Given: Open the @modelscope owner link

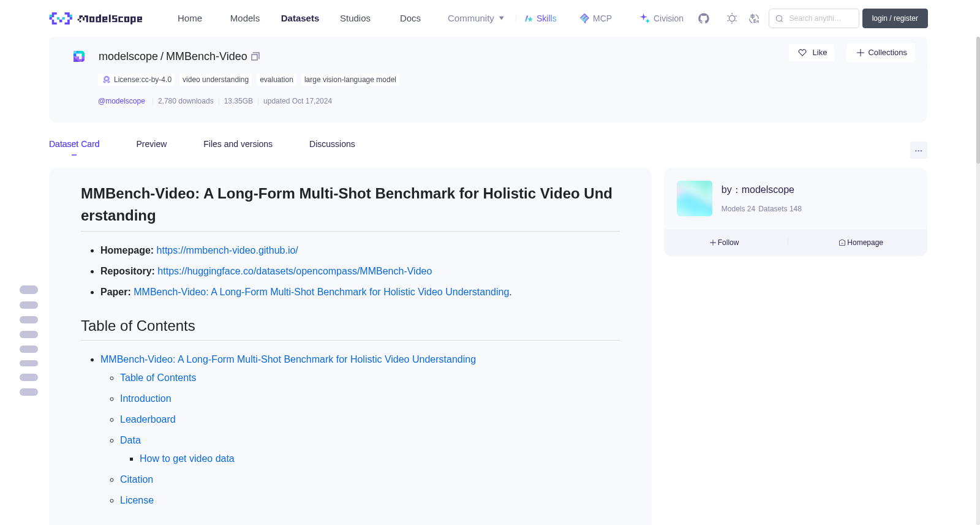Looking at the screenshot, I should click(x=121, y=101).
